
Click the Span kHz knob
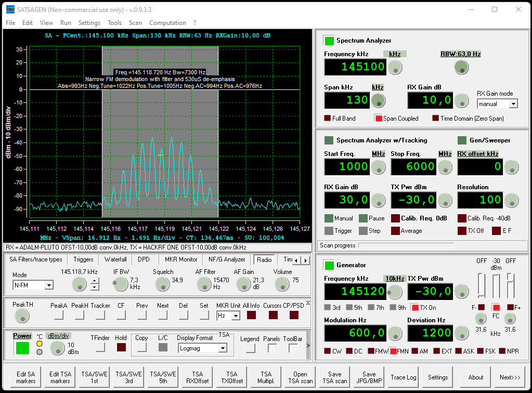coord(378,101)
